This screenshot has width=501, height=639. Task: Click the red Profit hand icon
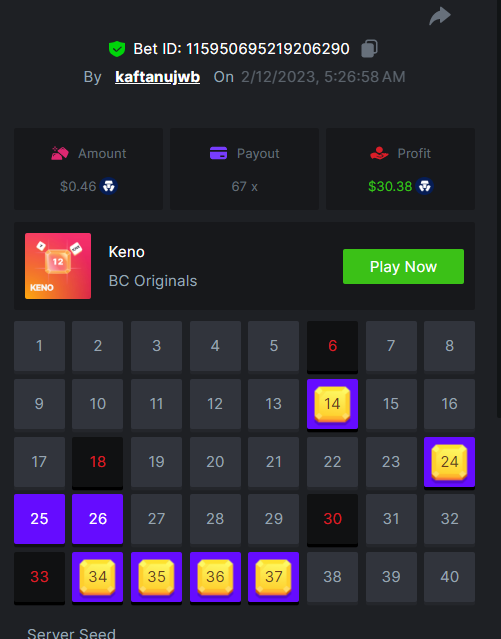coord(379,153)
